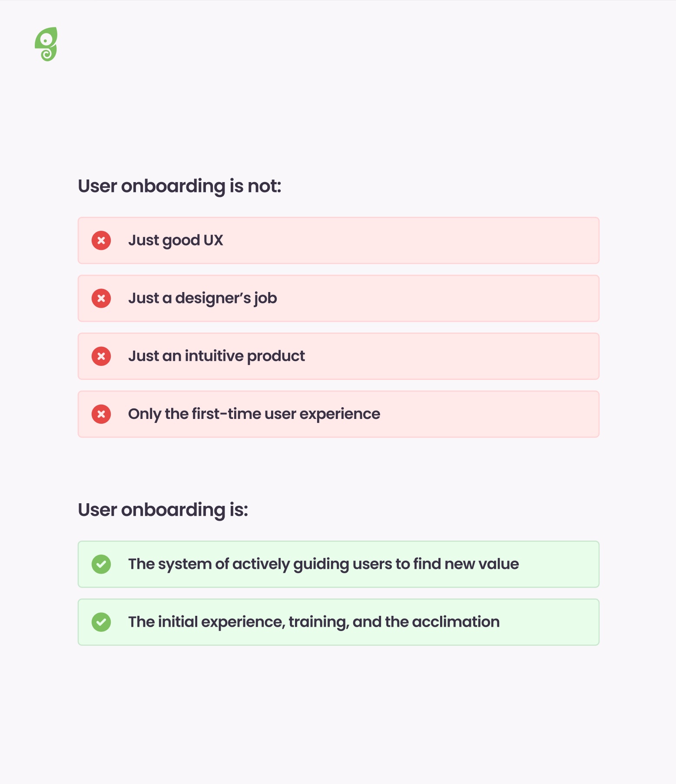Click the User onboarding is not heading

179,186
